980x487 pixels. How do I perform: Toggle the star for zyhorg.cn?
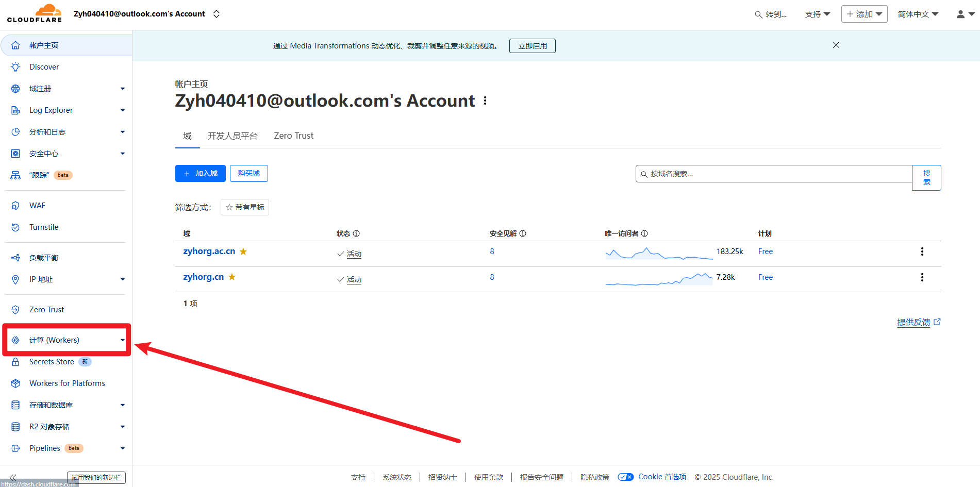pyautogui.click(x=232, y=277)
